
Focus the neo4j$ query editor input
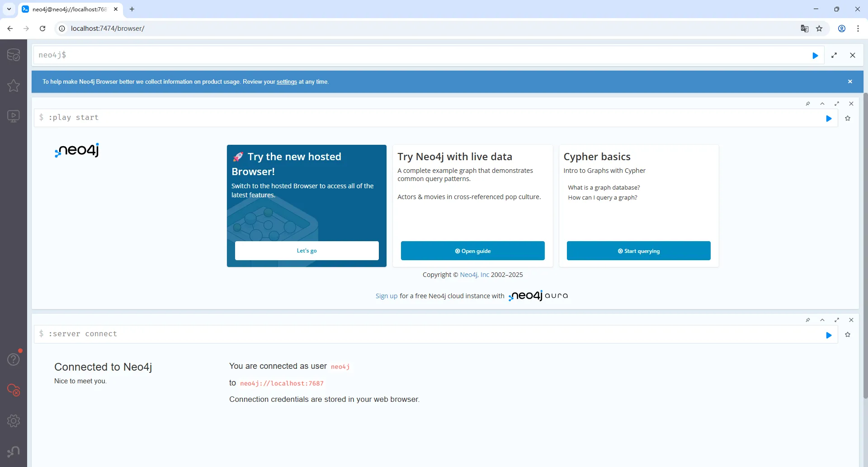407,55
